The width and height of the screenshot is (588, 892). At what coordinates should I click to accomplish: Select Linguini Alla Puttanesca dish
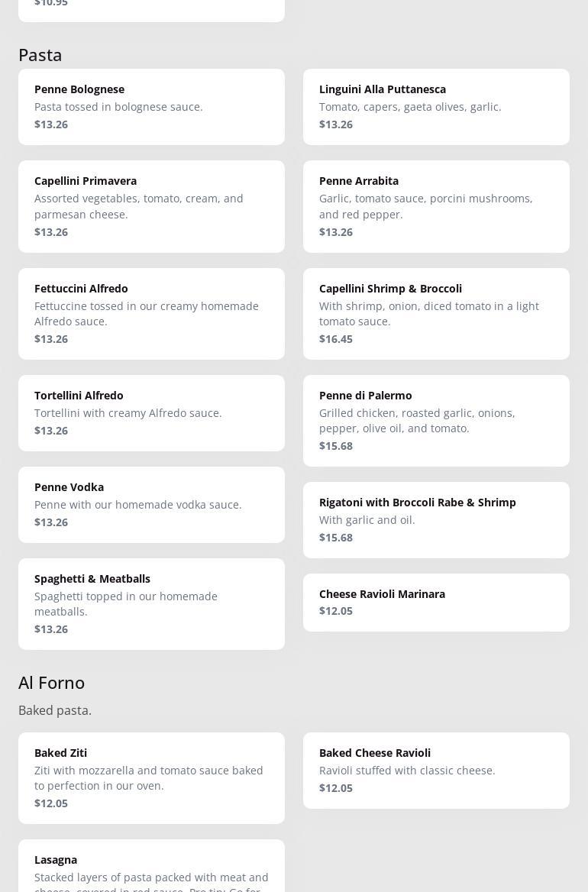click(436, 107)
